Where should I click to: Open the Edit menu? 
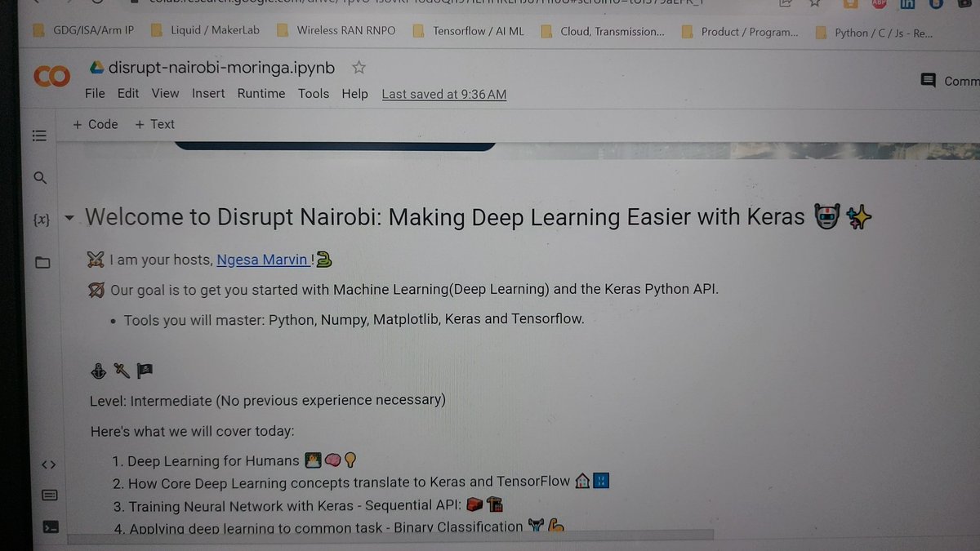pos(128,93)
